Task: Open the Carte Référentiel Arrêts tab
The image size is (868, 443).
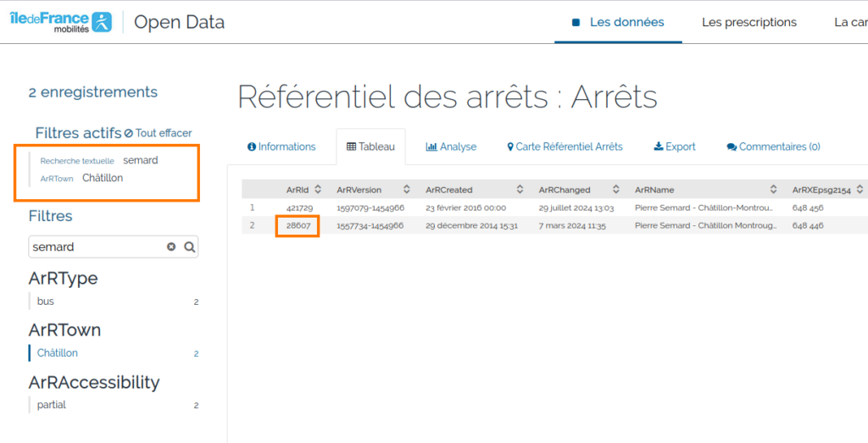Action: 565,147
